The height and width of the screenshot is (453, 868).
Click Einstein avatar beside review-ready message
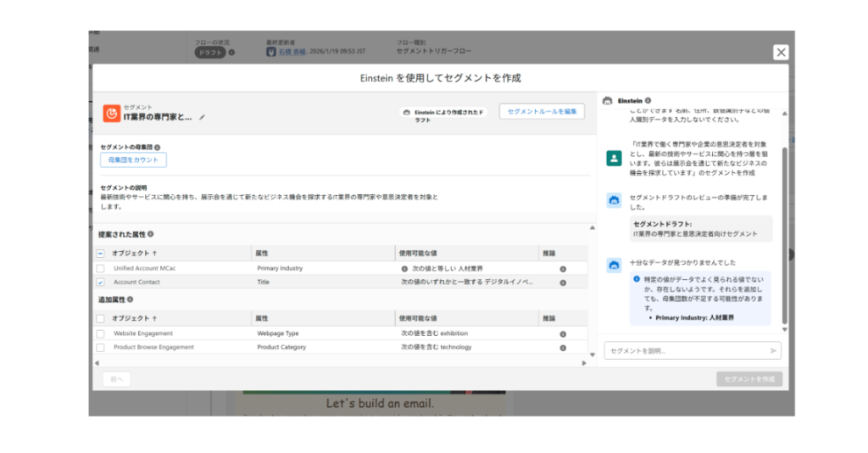click(614, 200)
